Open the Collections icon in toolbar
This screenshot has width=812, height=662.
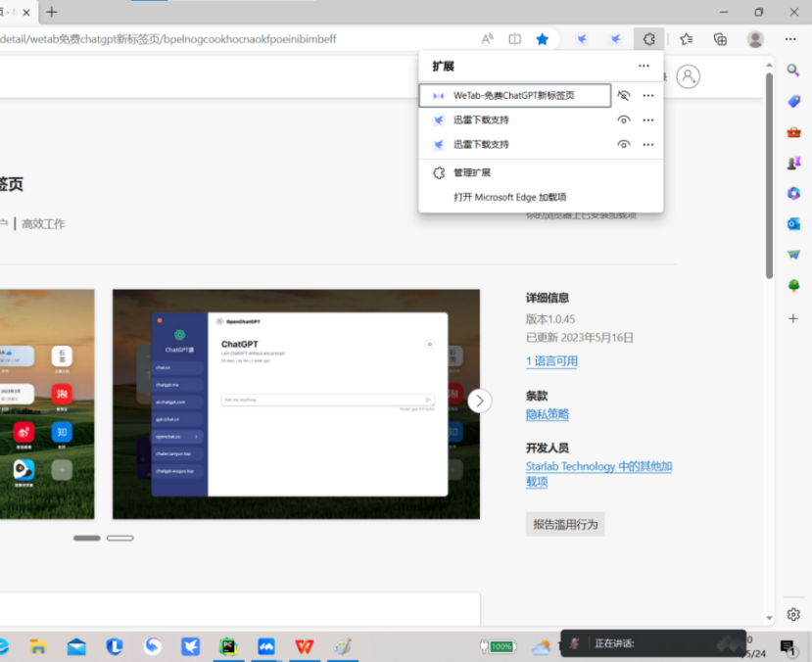tap(720, 39)
